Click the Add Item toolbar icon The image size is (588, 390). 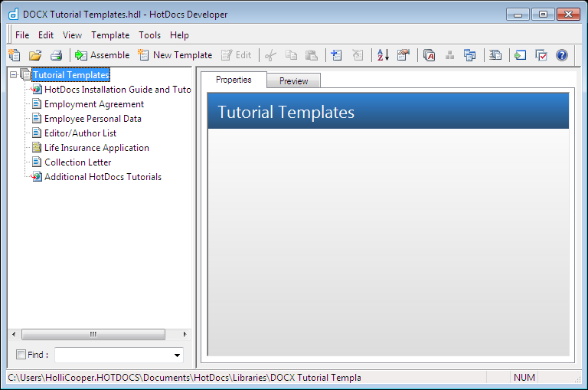pyautogui.click(x=336, y=55)
